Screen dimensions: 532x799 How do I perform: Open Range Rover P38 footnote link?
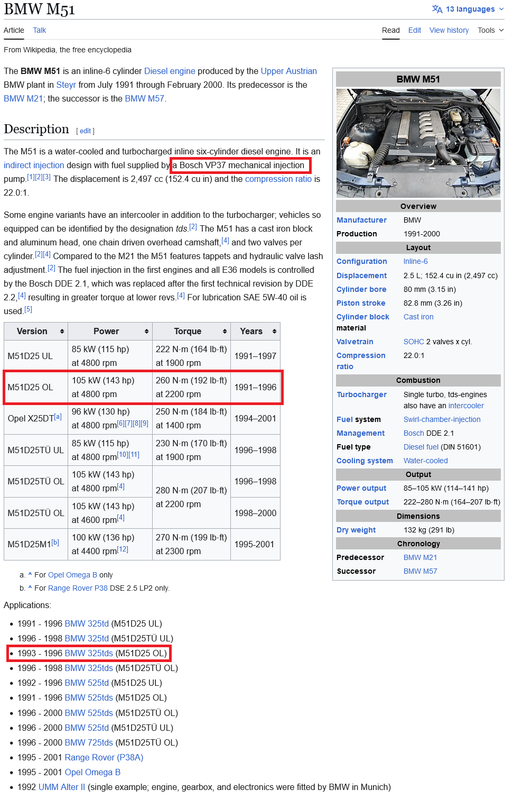78,588
